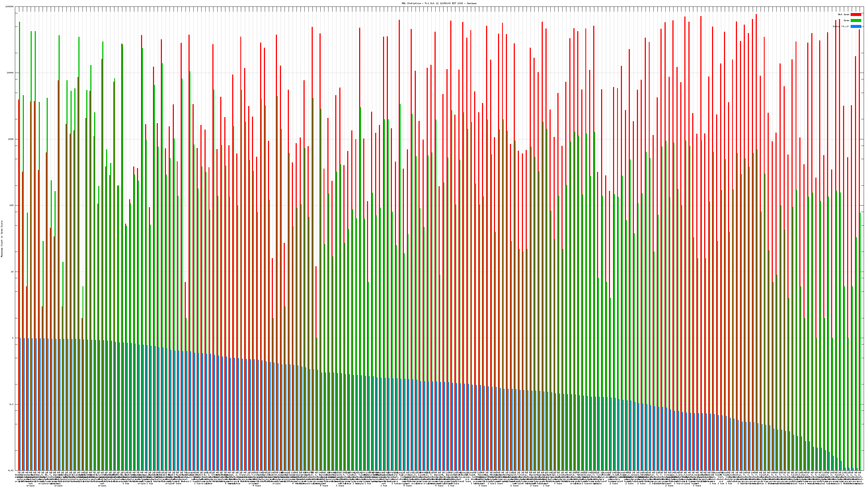
Task: Click the leftmost blue score bar
Action: (x=20, y=404)
